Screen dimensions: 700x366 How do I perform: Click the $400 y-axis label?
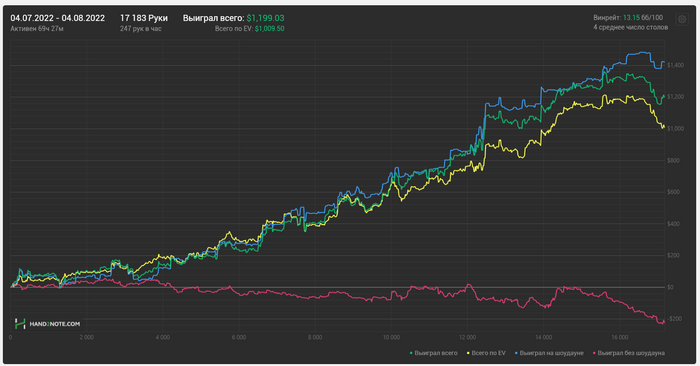point(673,224)
